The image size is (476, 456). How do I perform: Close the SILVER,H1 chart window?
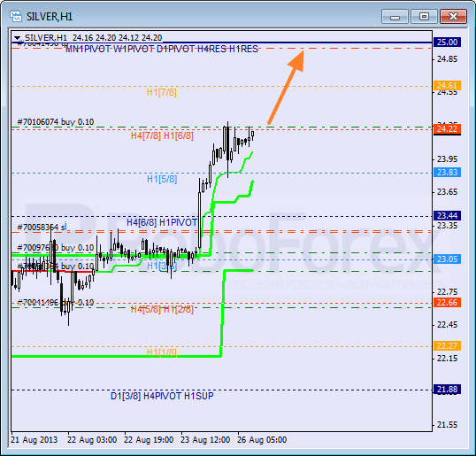pyautogui.click(x=453, y=17)
